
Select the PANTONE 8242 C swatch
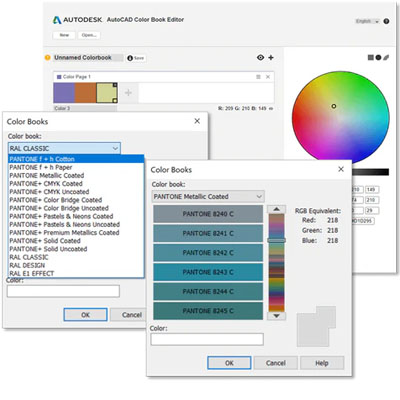(x=208, y=253)
